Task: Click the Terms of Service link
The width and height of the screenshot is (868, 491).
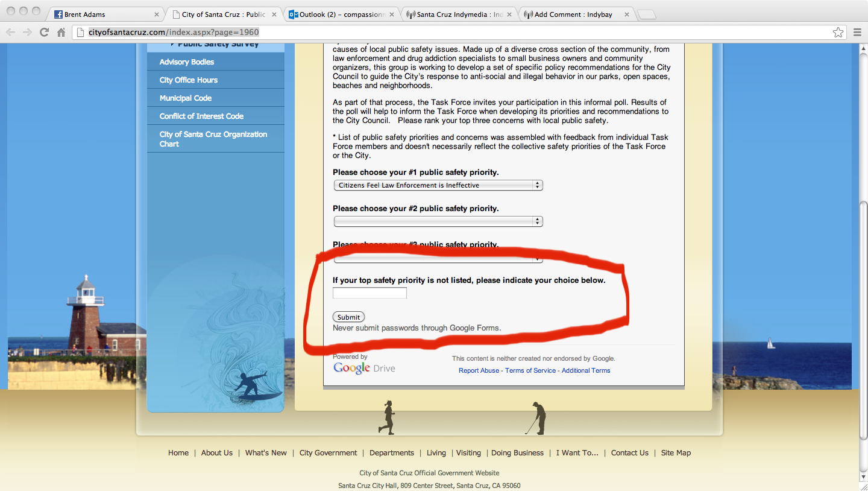Action: (530, 370)
